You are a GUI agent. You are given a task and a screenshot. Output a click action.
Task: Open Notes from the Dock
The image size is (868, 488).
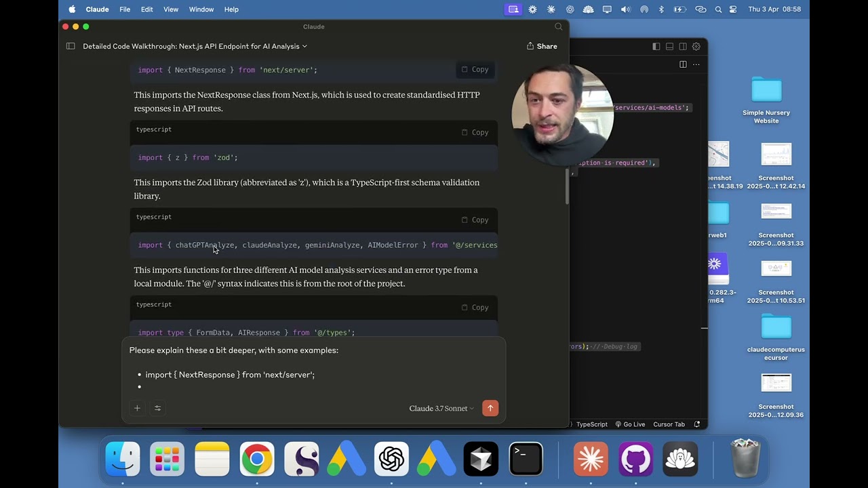pyautogui.click(x=212, y=460)
